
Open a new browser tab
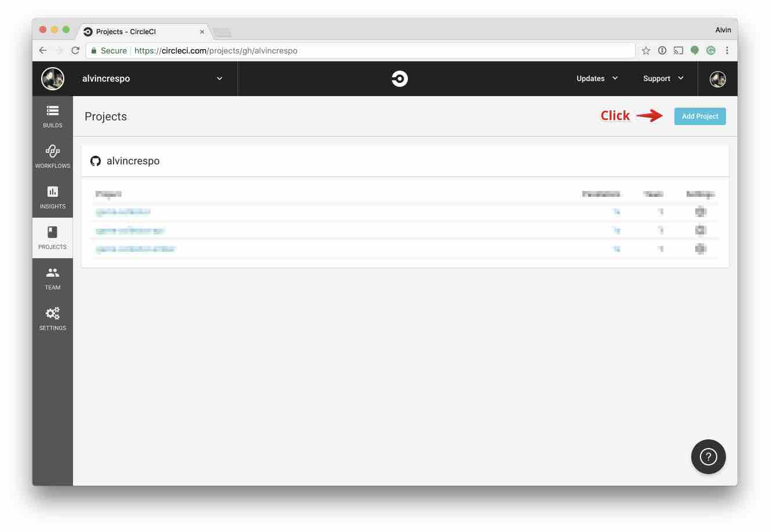[x=222, y=32]
